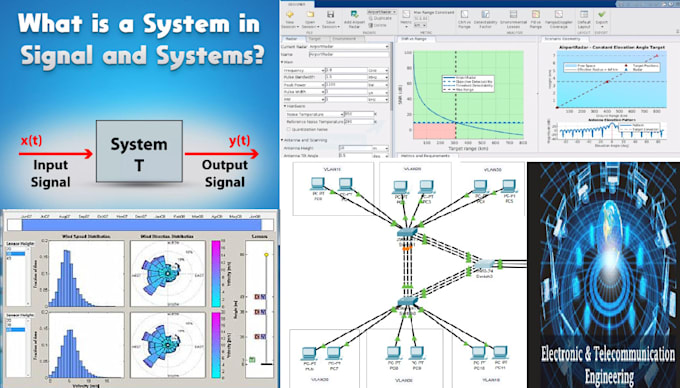Open Antenna Tilt Angle deg unit dropdown
The image size is (680, 388).
[380, 155]
